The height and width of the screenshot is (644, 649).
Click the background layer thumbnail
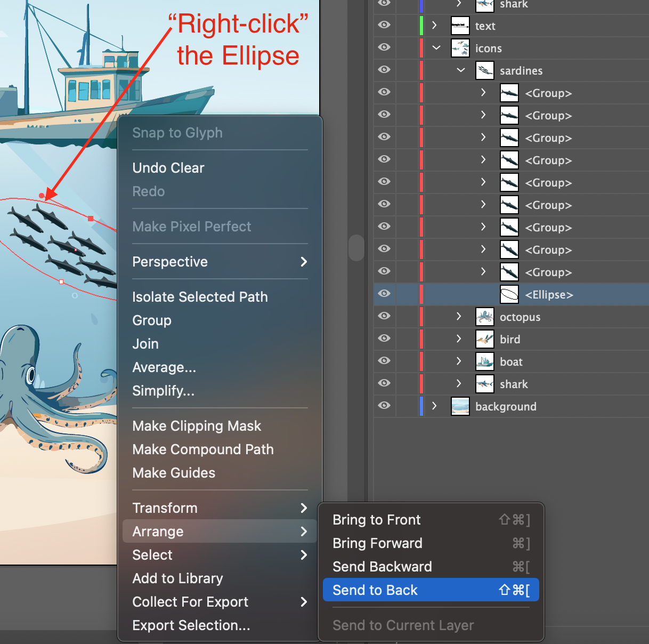tap(460, 406)
